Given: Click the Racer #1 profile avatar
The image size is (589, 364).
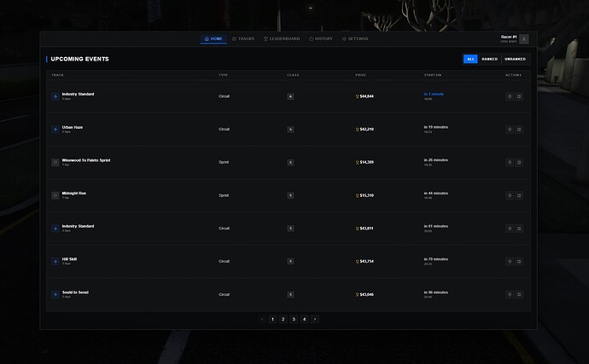Looking at the screenshot, I should coord(523,39).
